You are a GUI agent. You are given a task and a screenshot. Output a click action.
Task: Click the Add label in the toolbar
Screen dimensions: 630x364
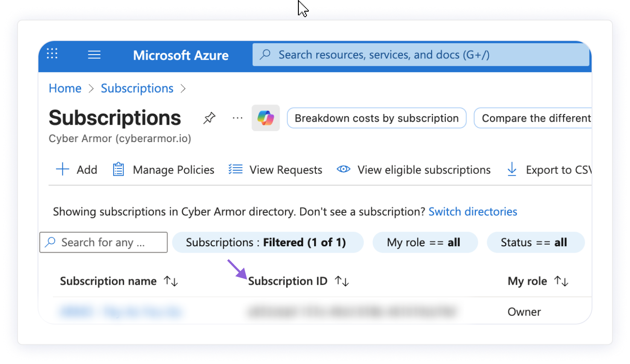87,170
